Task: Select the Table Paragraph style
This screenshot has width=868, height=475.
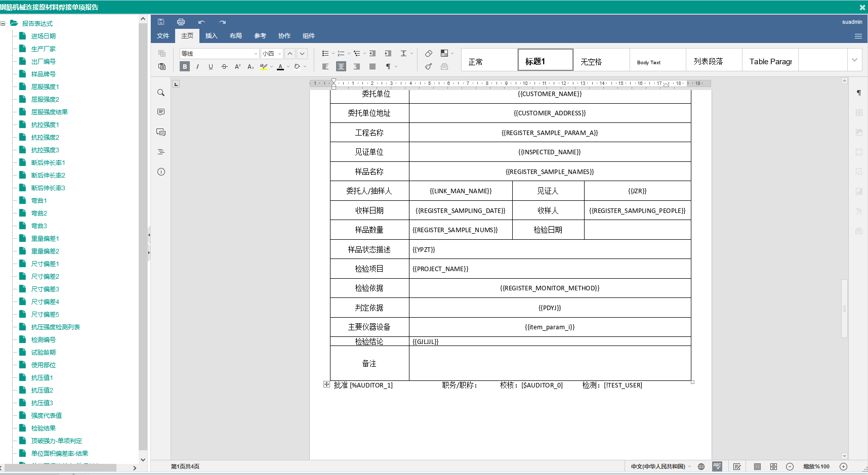Action: coord(770,60)
